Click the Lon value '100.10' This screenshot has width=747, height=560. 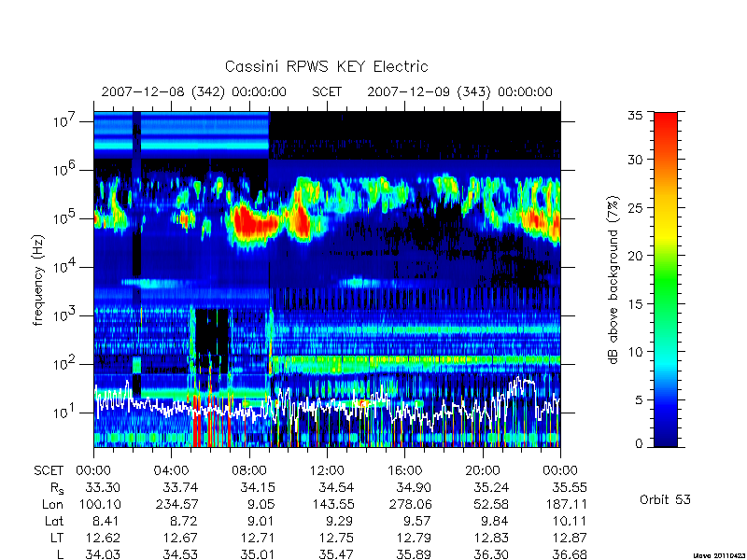[99, 504]
